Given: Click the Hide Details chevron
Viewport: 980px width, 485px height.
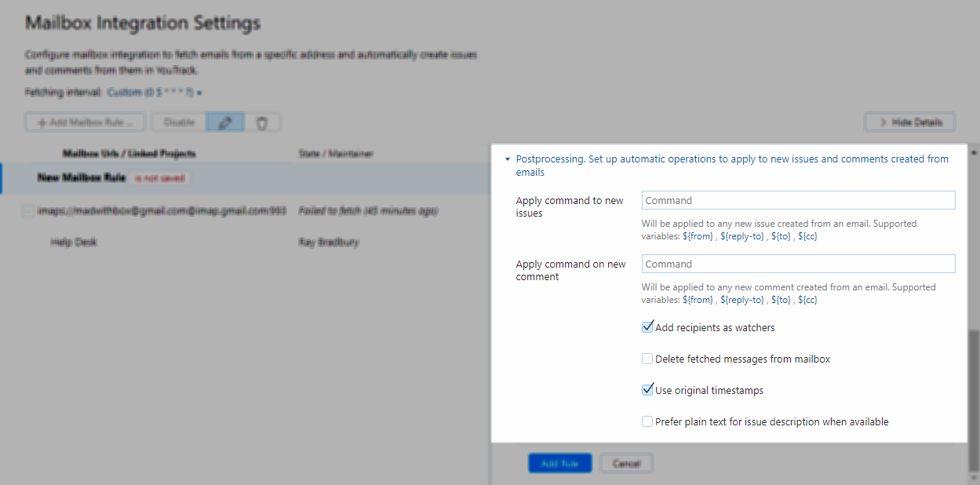Looking at the screenshot, I should click(x=883, y=122).
